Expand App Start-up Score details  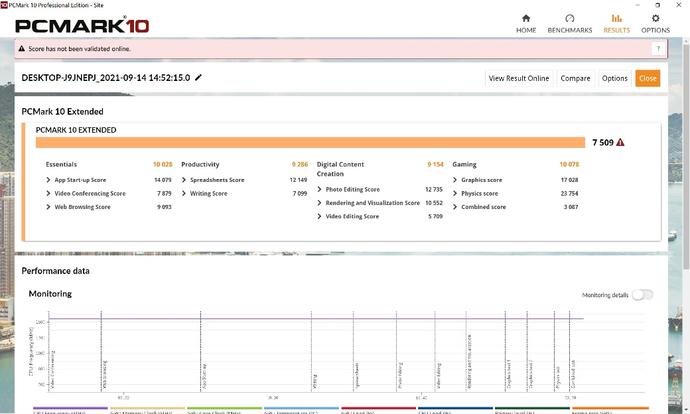click(x=48, y=180)
